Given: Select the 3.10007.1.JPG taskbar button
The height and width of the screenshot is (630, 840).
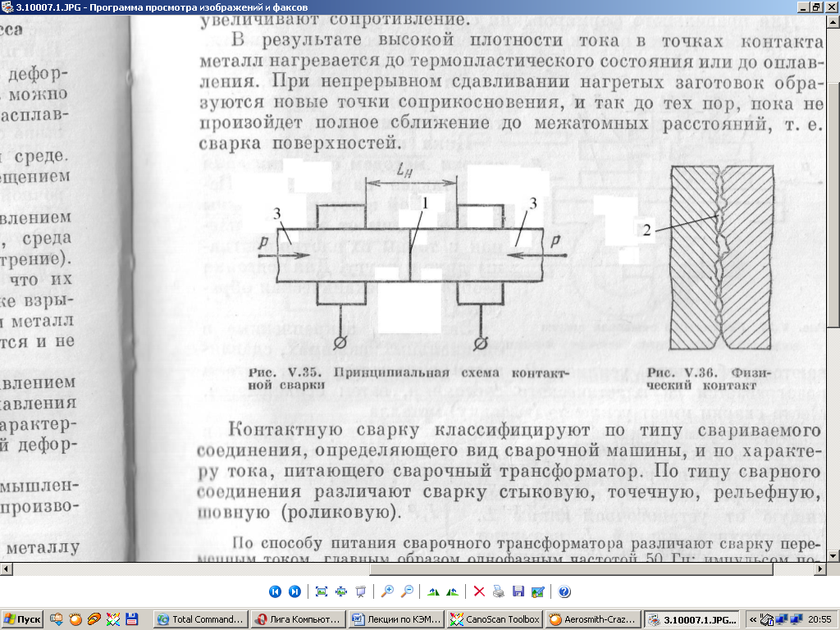Looking at the screenshot, I should (x=692, y=620).
